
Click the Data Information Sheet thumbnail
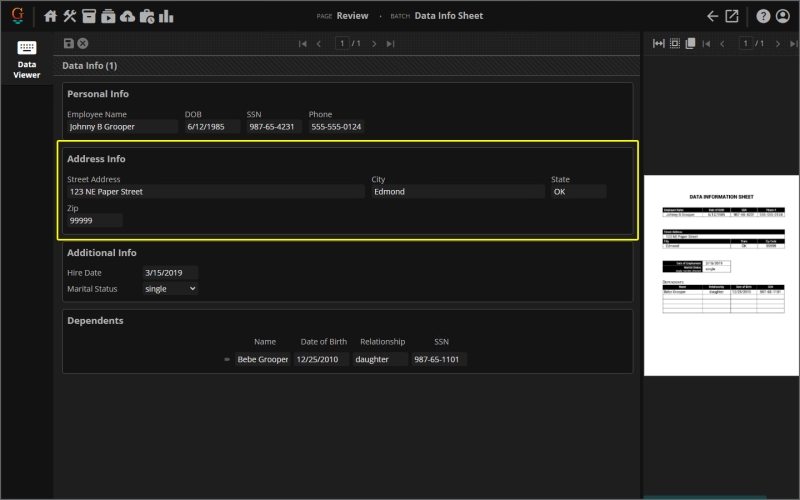pos(721,276)
